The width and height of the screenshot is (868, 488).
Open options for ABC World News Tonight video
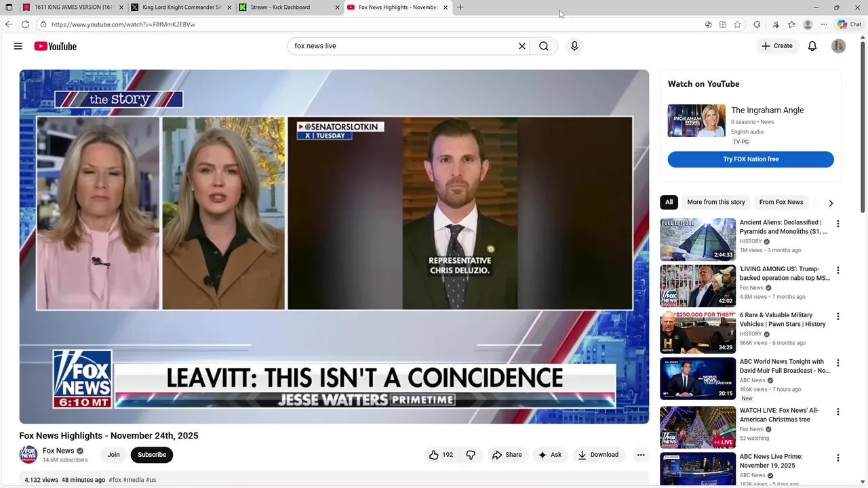(x=837, y=363)
